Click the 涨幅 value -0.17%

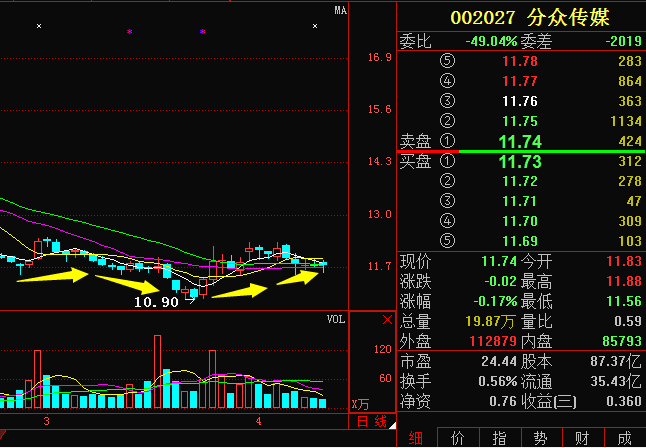[495, 301]
